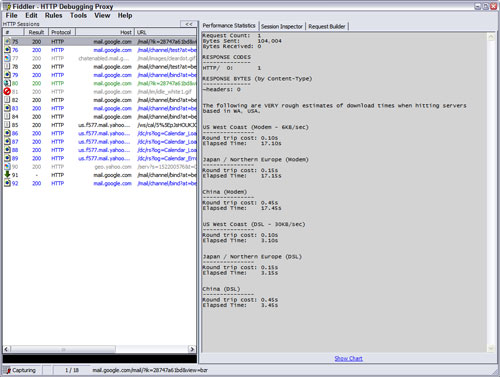Click the status bar URL mail.google.com/mail/?ik=
Image resolution: width=500 pixels, height=377 pixels.
tap(150, 370)
